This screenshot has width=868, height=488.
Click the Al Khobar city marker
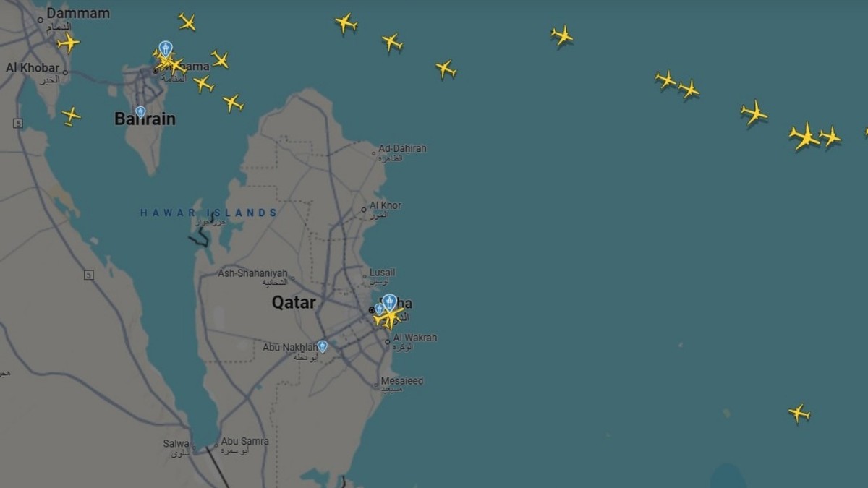65,72
